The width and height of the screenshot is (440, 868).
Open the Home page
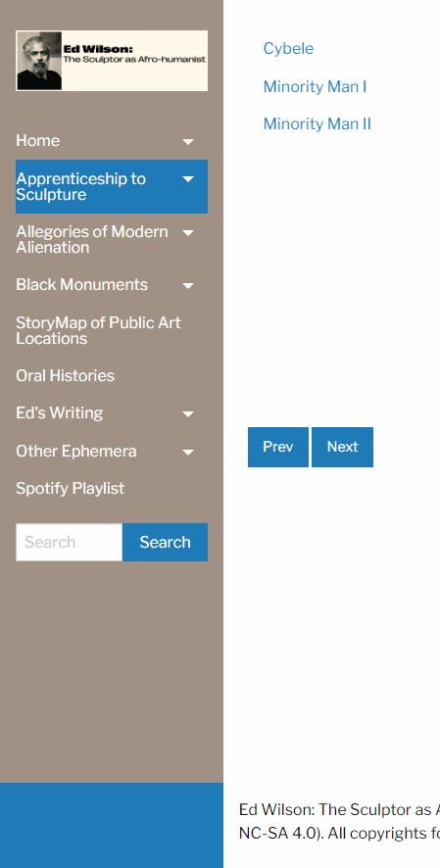(x=37, y=141)
